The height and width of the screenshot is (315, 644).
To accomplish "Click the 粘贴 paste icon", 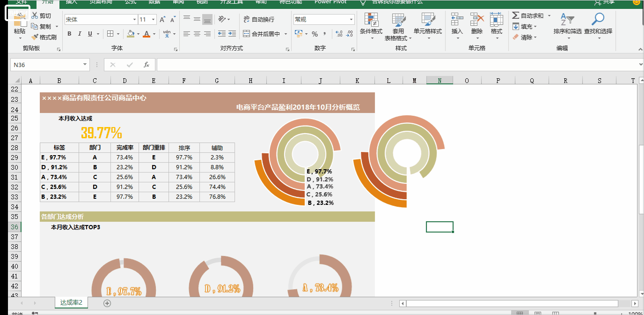I will pyautogui.click(x=20, y=20).
